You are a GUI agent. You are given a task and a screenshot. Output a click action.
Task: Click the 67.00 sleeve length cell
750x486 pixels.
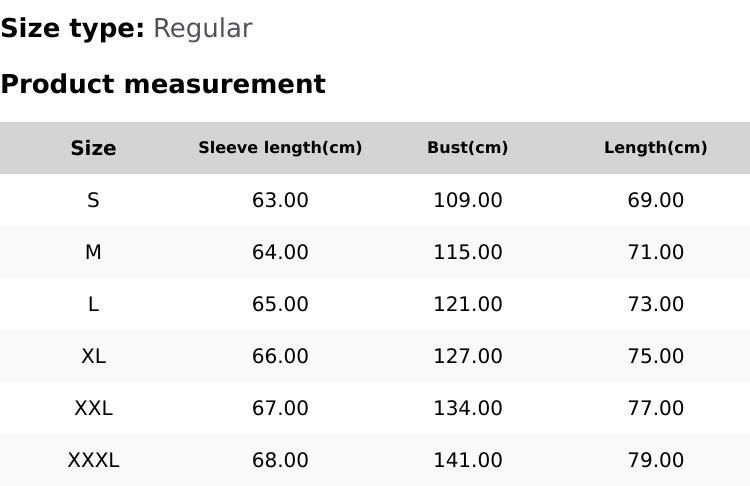point(280,408)
